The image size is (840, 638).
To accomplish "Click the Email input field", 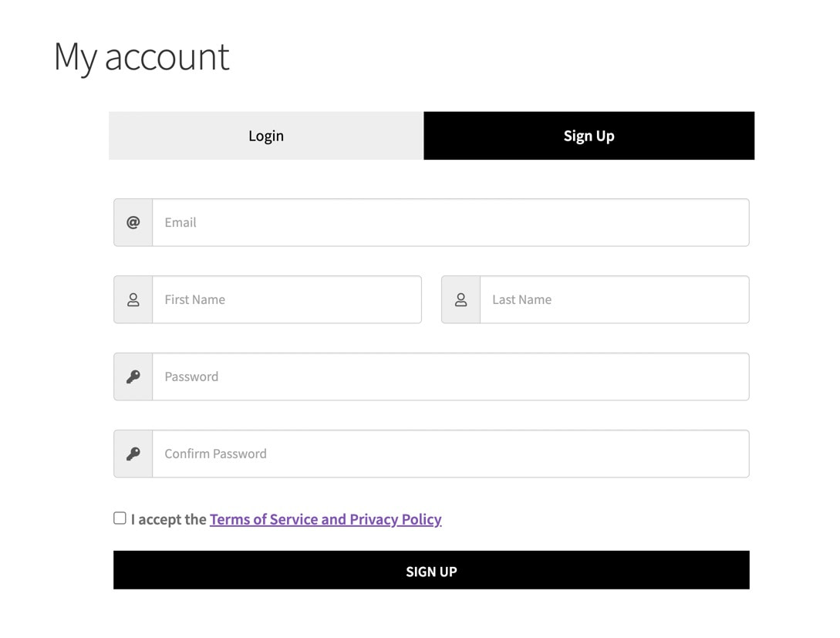I will (x=451, y=222).
